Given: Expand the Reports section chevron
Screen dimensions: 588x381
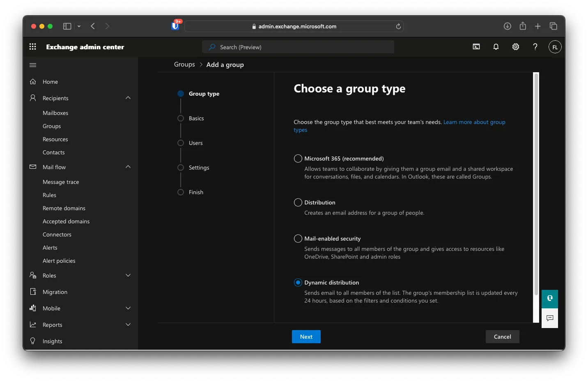Looking at the screenshot, I should (x=128, y=324).
